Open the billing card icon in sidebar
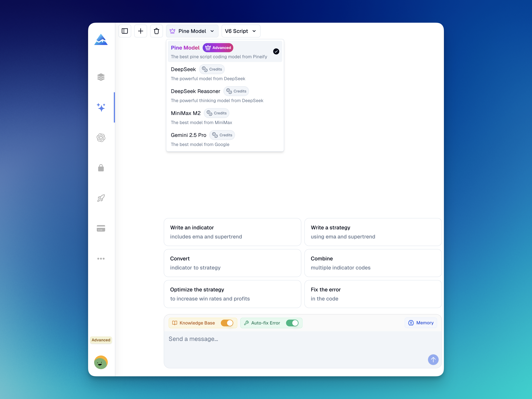 101,228
